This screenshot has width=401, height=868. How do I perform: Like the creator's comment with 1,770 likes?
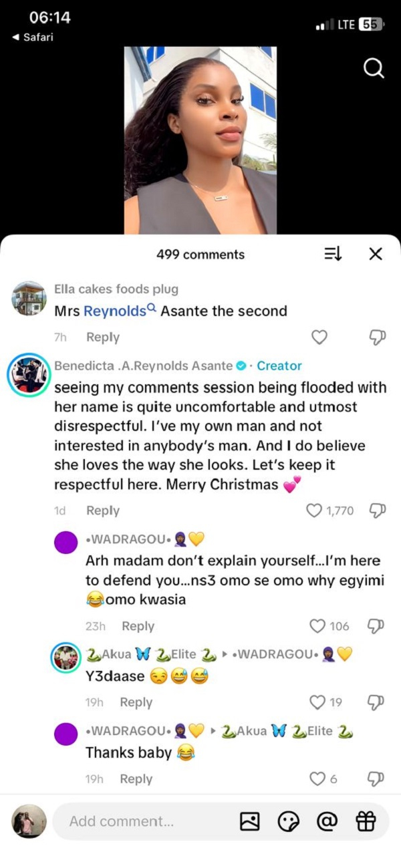click(313, 511)
